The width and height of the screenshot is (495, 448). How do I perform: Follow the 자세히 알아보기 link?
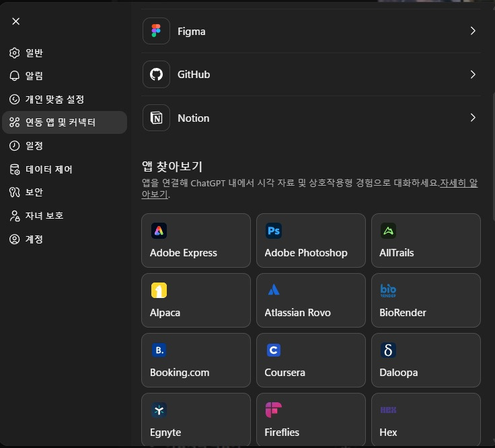click(459, 183)
